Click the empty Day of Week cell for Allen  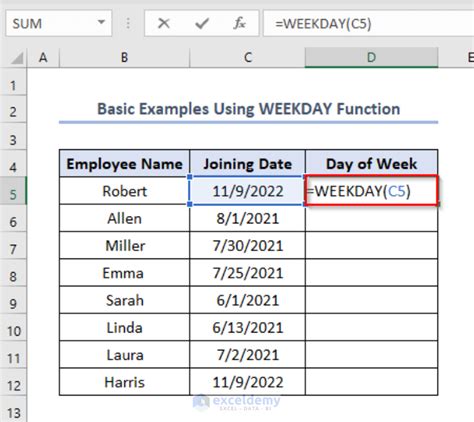click(371, 218)
